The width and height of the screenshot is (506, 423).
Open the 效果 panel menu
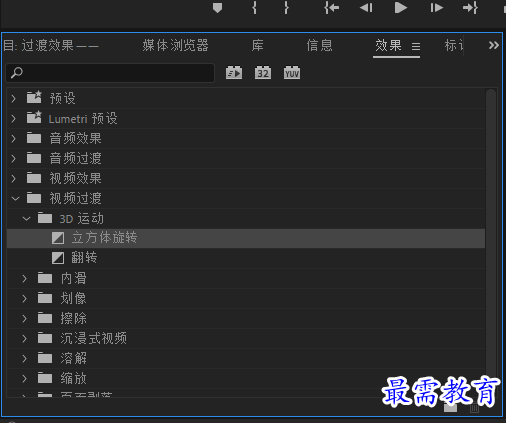point(416,46)
